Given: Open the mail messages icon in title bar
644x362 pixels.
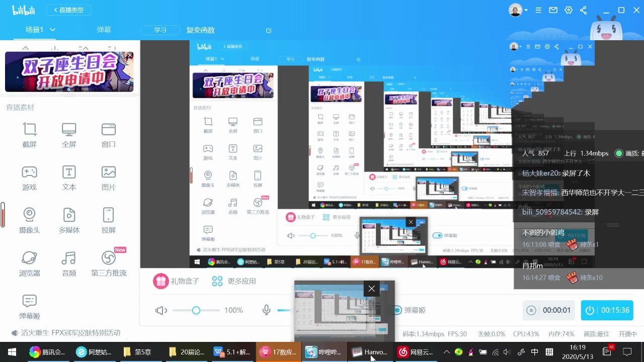Looking at the screenshot, I should [553, 10].
